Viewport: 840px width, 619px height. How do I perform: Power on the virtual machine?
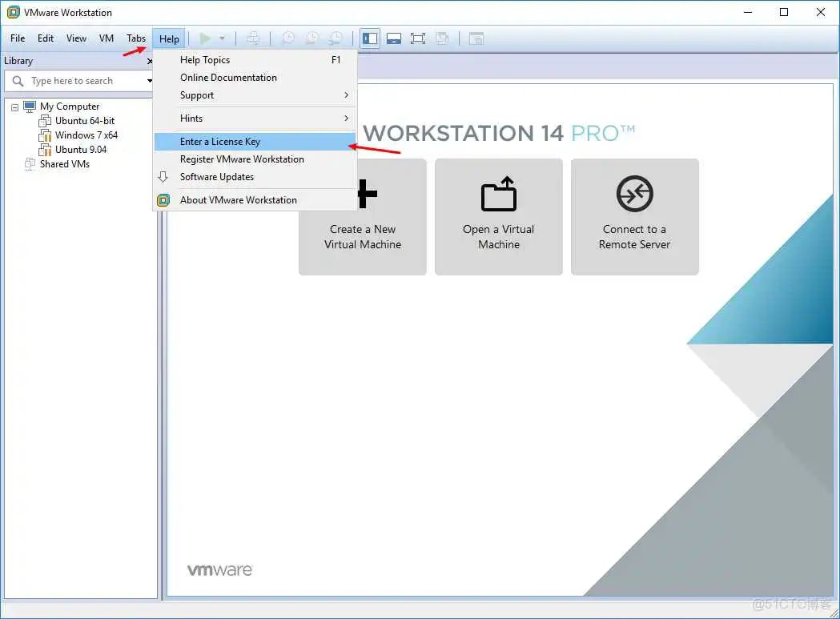point(204,38)
